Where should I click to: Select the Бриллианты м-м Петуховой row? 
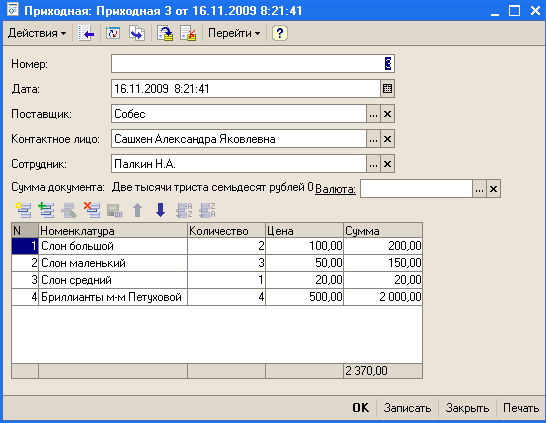click(217, 297)
